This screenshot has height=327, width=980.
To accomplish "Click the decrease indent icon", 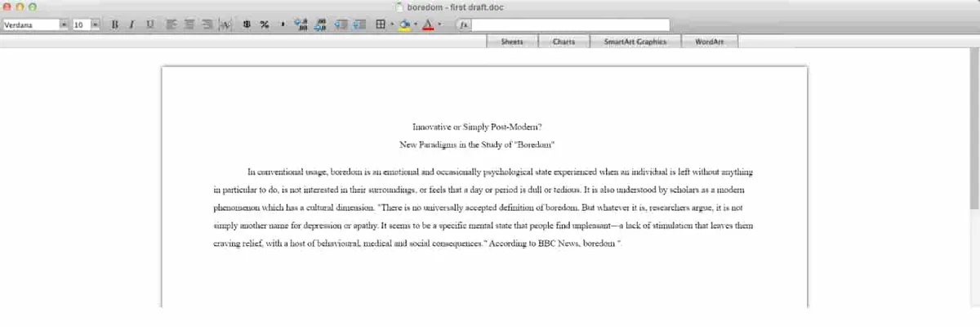I will tap(341, 25).
